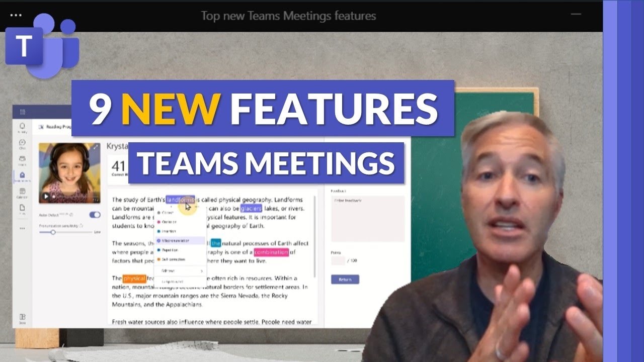The image size is (644, 362).
Task: Click the orange highlighted word 'physical'
Action: point(134,278)
